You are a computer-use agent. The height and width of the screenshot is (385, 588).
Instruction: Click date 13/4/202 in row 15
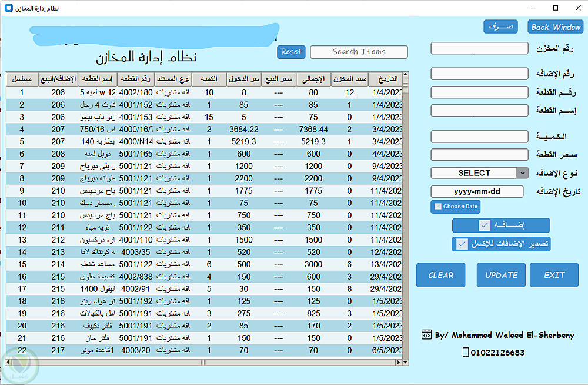click(386, 264)
